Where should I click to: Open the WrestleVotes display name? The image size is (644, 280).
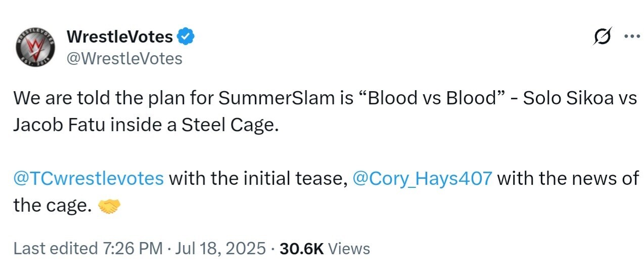120,36
